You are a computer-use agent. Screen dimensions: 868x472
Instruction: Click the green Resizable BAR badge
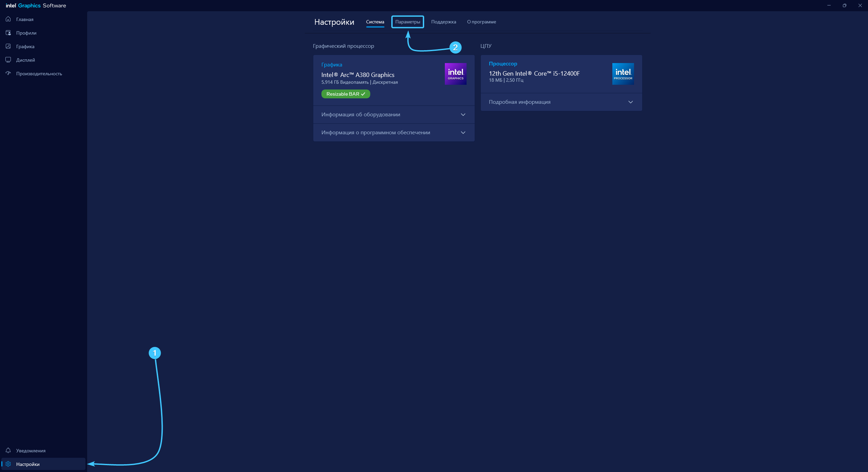346,94
